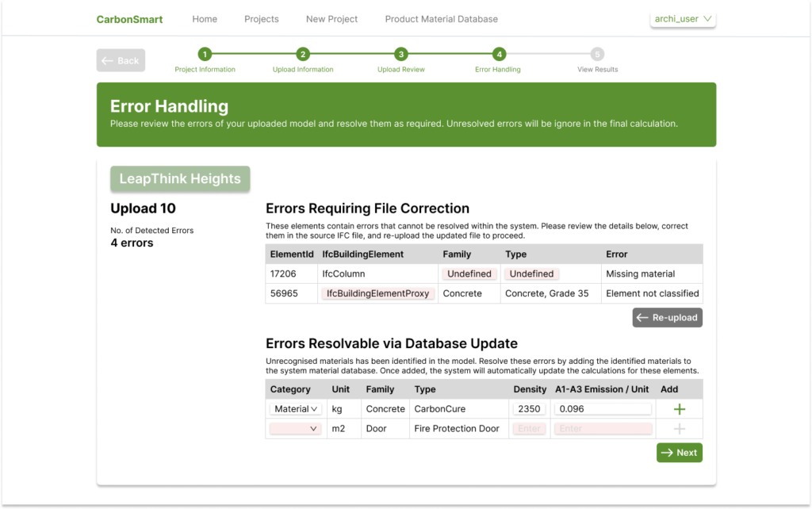Click the Re-upload arrow icon
The image size is (812, 509).
pyautogui.click(x=644, y=317)
